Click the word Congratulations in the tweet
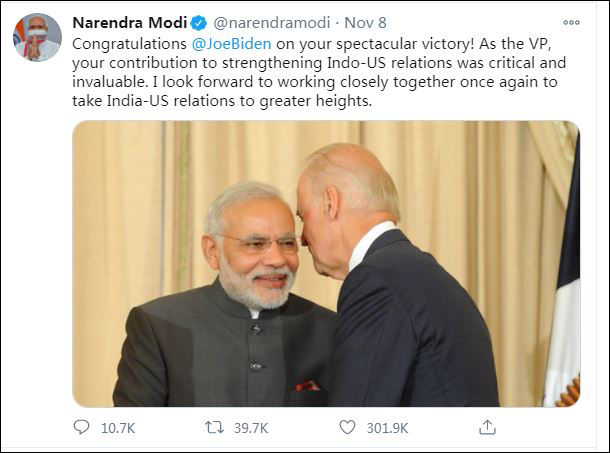This screenshot has width=610, height=453. tap(130, 44)
